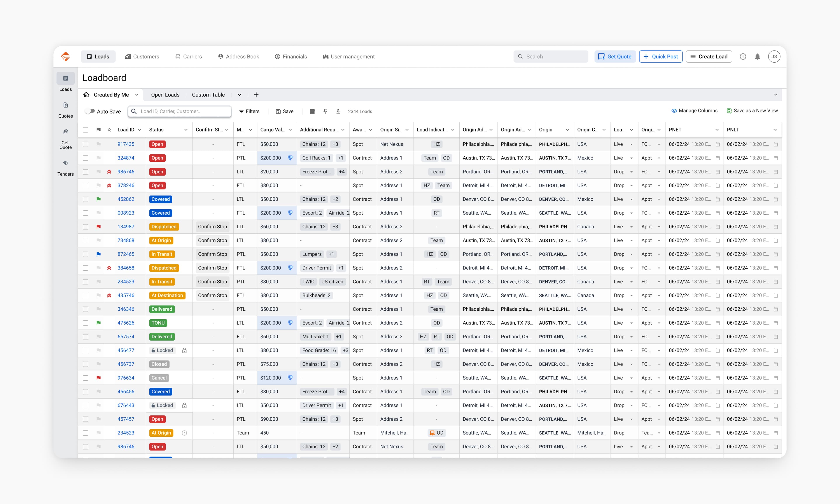Open the notifications bell
This screenshot has height=504, width=840.
pos(758,57)
